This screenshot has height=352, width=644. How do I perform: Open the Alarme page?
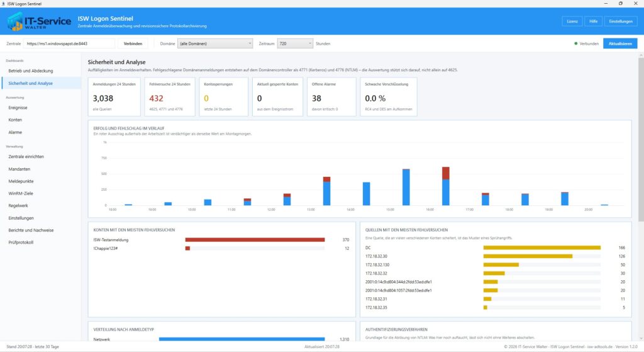(x=41, y=132)
